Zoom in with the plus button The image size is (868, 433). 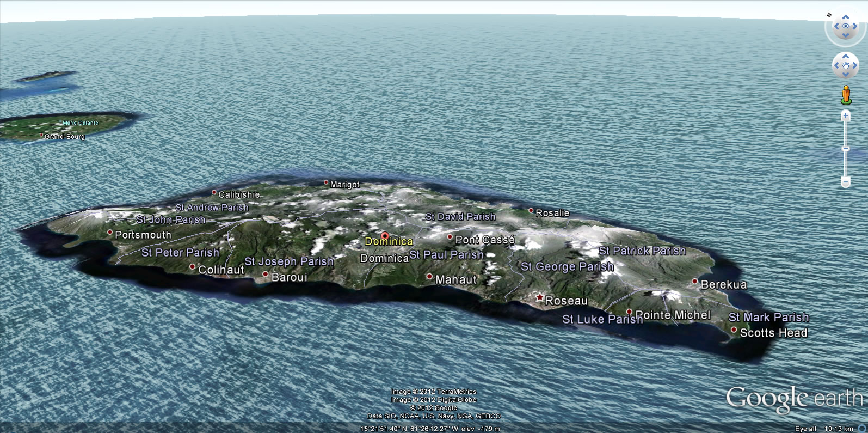[x=845, y=115]
